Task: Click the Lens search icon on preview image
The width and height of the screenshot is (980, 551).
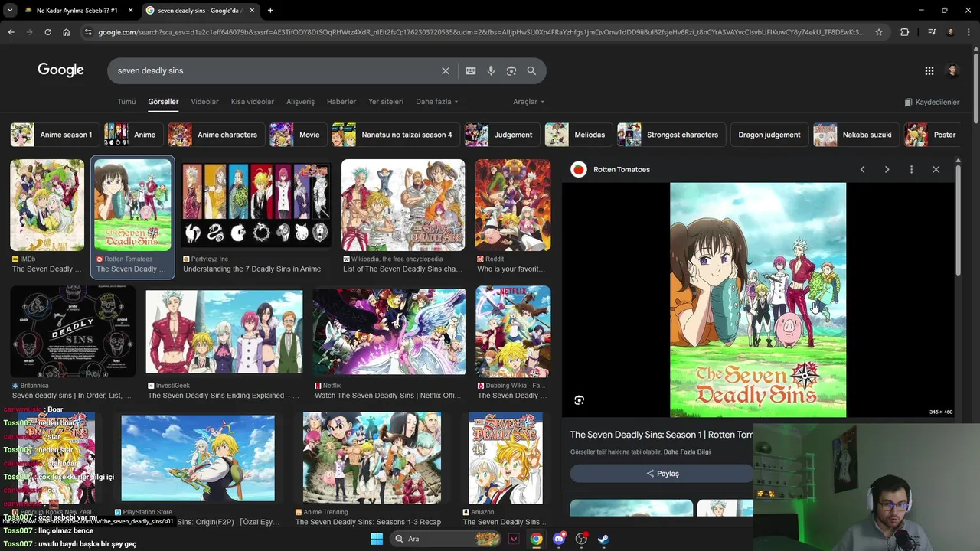Action: (580, 400)
